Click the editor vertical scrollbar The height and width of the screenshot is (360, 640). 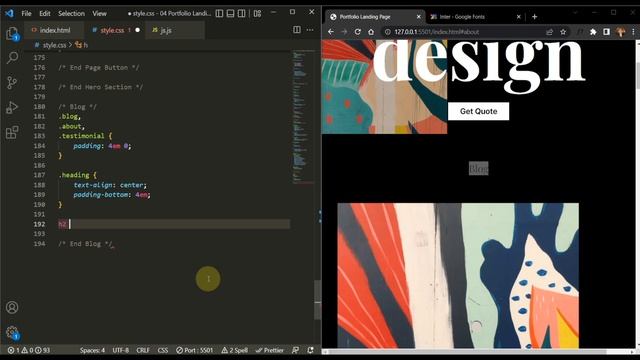[318, 300]
